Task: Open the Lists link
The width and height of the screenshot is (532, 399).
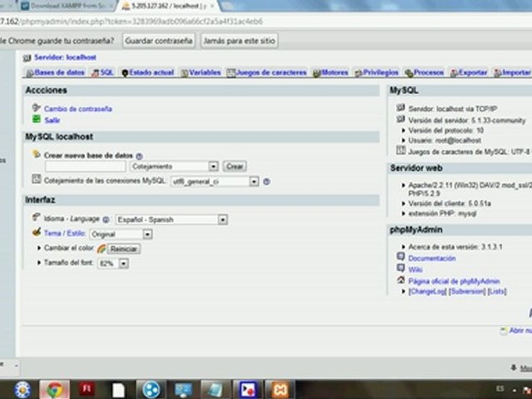Action: [x=497, y=291]
